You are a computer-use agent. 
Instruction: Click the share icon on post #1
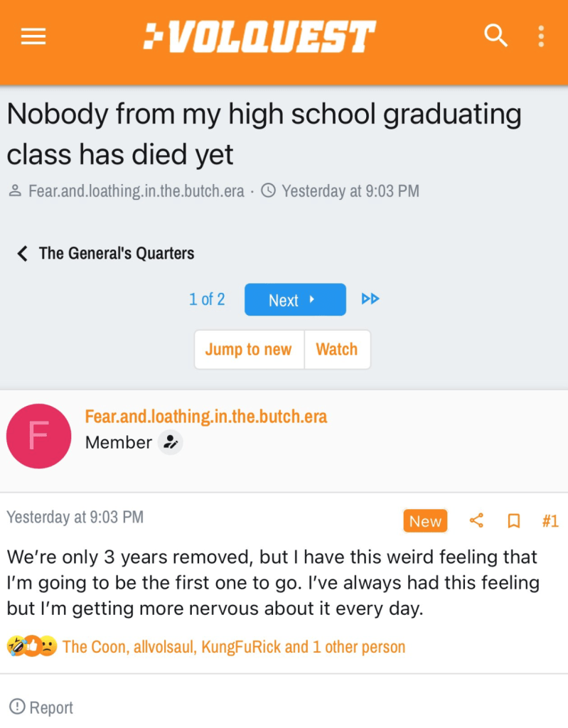476,521
